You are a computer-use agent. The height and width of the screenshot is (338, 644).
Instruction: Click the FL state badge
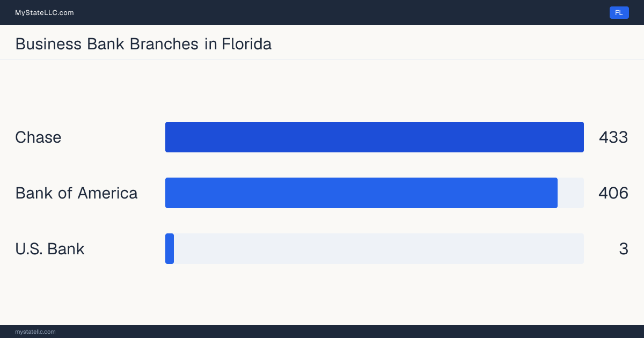[619, 12]
